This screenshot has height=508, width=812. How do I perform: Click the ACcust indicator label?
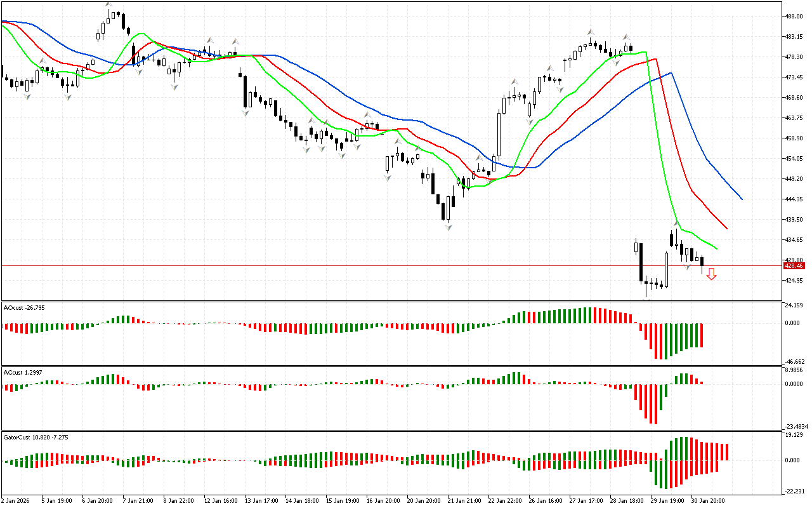click(23, 371)
